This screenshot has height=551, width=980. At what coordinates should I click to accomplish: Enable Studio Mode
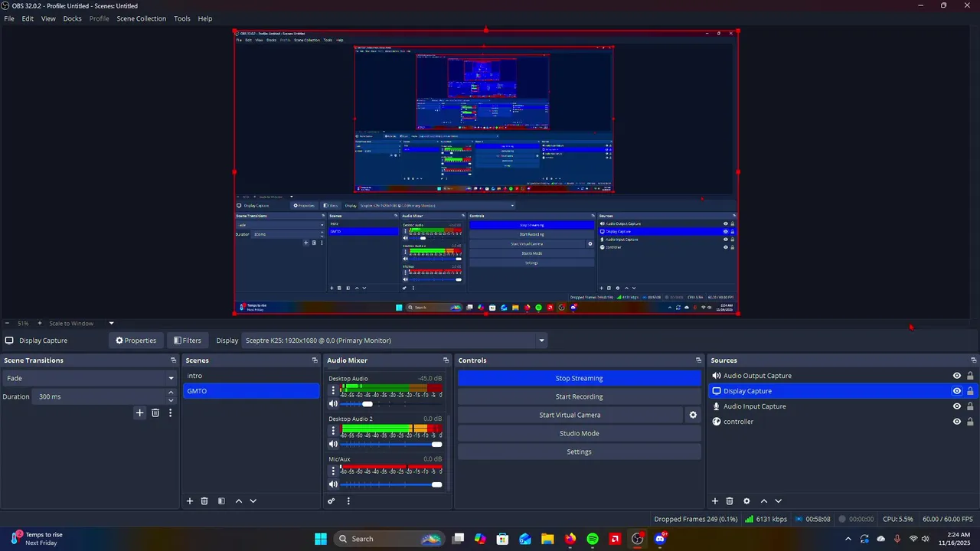coord(579,433)
